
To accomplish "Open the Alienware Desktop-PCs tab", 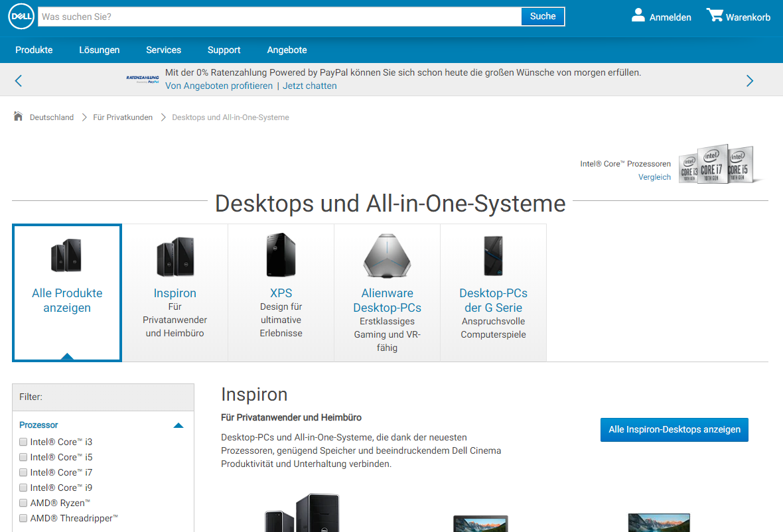I will coord(387,293).
